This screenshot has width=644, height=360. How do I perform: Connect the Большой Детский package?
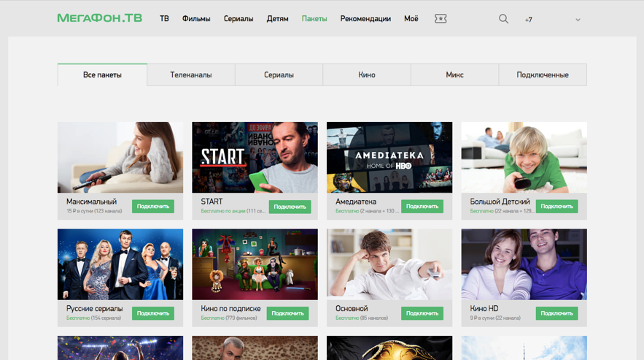[x=557, y=206]
